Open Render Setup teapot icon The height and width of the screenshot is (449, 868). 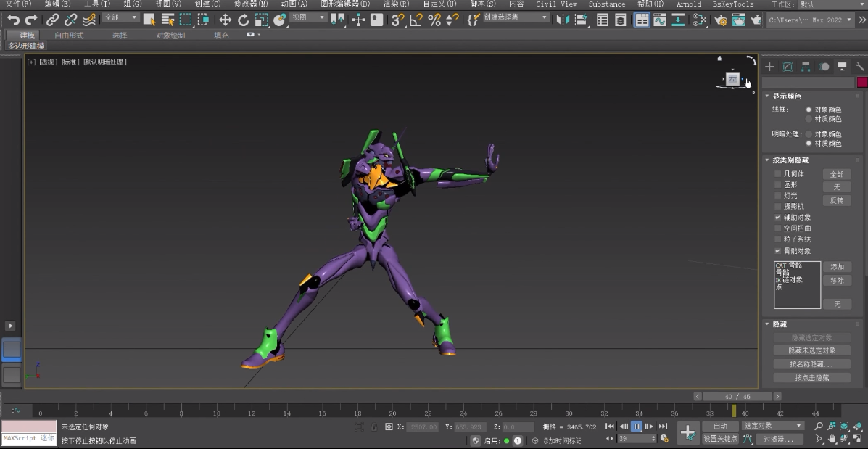tap(721, 20)
